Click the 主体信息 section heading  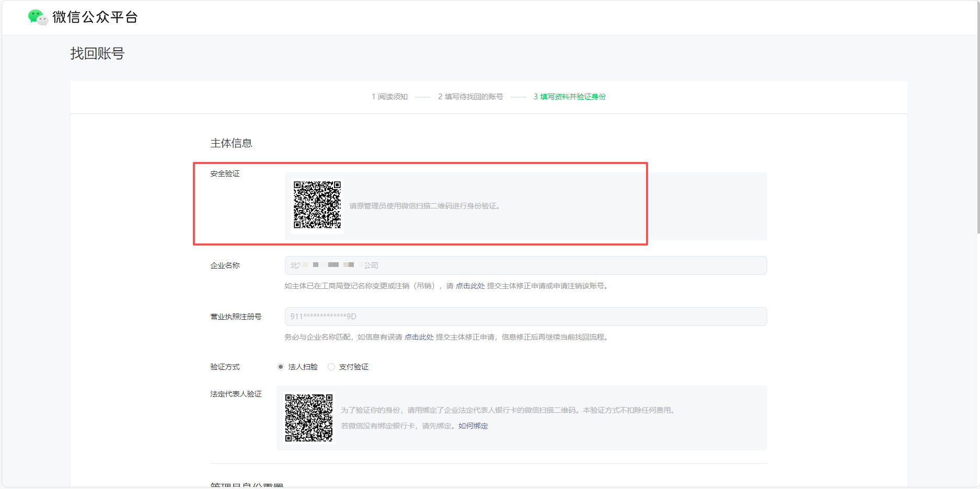pyautogui.click(x=231, y=143)
